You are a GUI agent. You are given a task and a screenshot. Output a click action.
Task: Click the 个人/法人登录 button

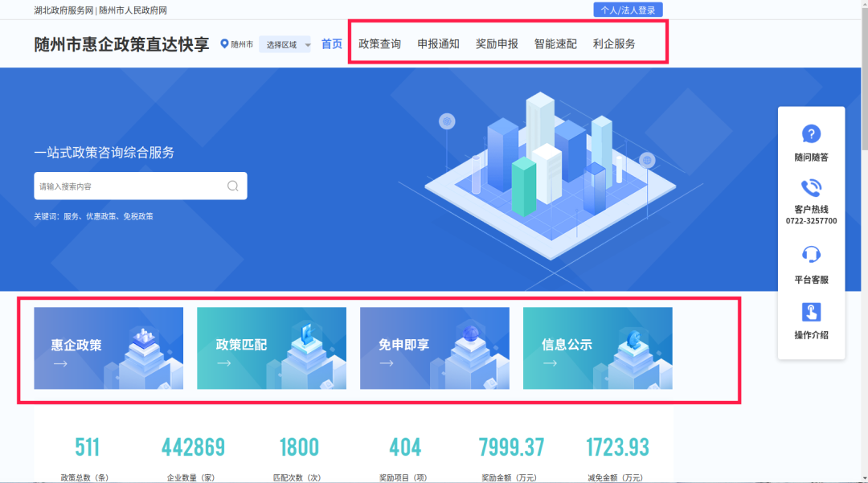pos(628,10)
